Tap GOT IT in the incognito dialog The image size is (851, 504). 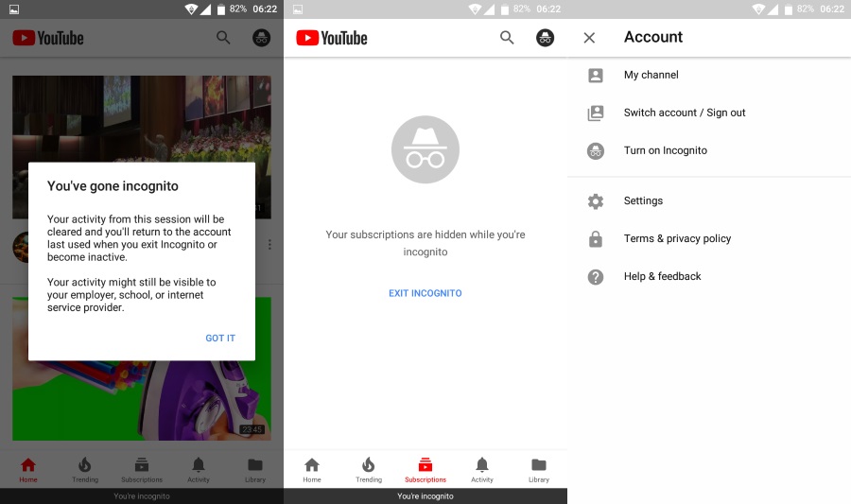tap(219, 338)
